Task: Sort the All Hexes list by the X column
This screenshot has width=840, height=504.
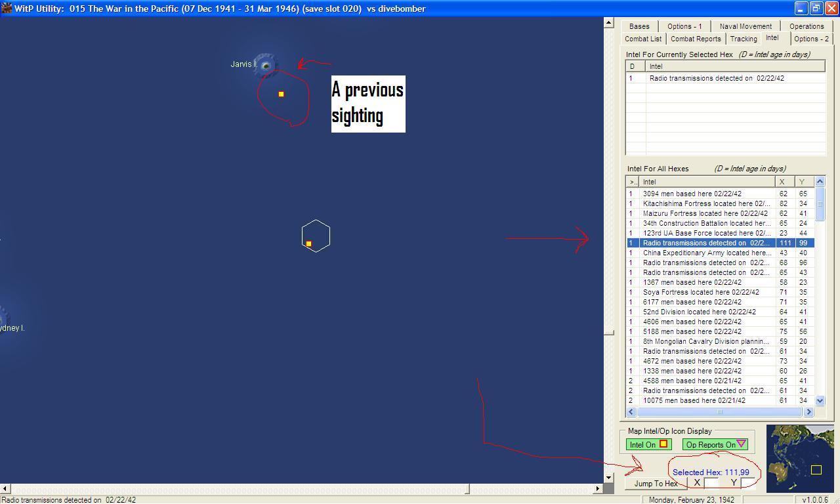Action: click(x=784, y=182)
